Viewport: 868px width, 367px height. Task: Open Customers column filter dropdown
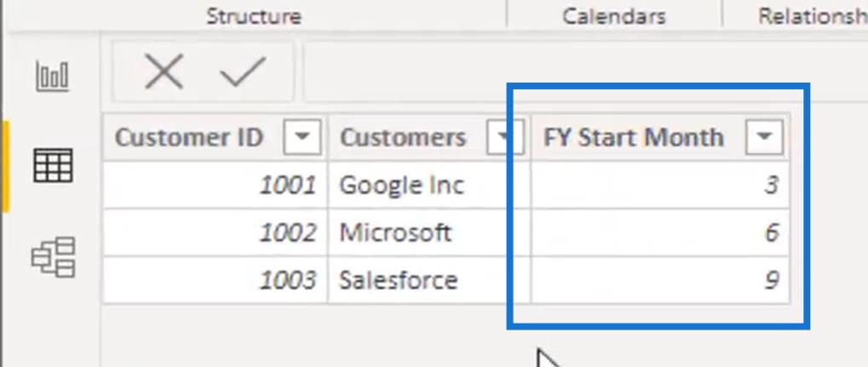504,137
